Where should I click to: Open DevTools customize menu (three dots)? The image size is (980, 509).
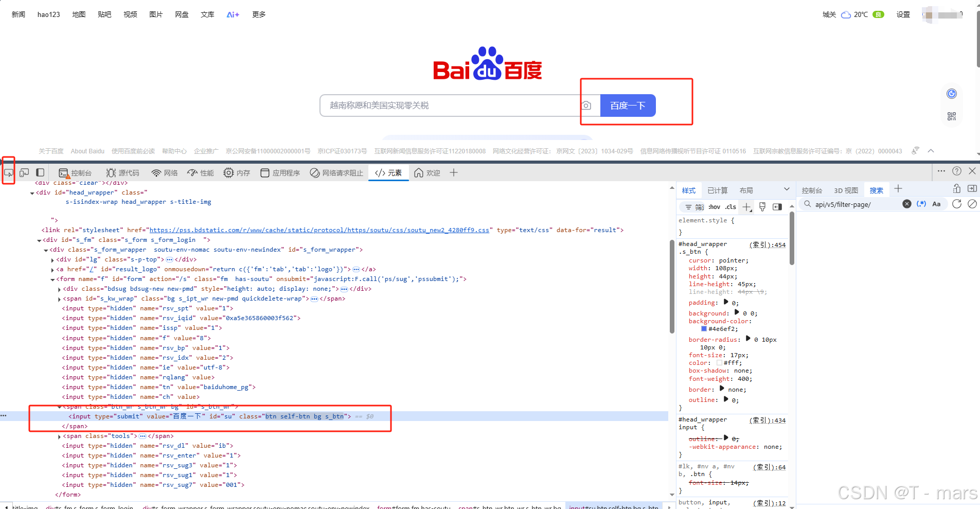941,171
